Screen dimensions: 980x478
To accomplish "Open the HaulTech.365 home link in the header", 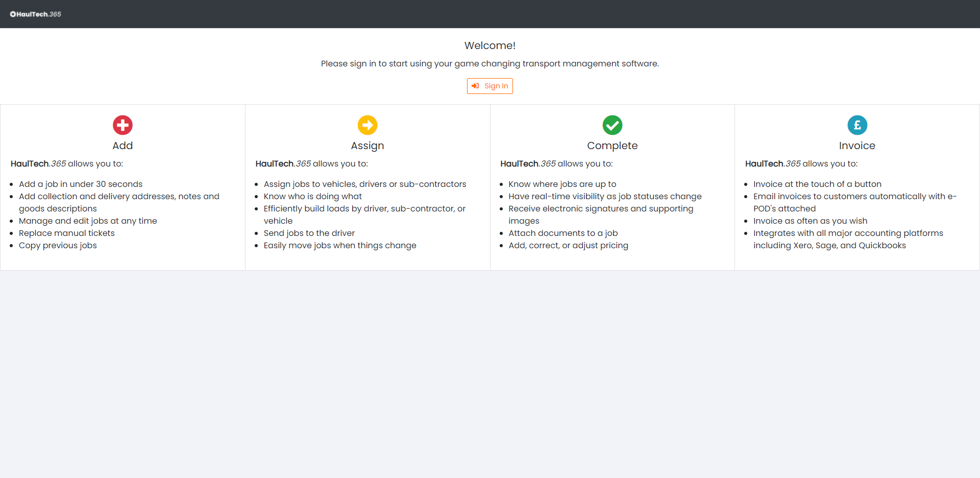I will 35,14.
